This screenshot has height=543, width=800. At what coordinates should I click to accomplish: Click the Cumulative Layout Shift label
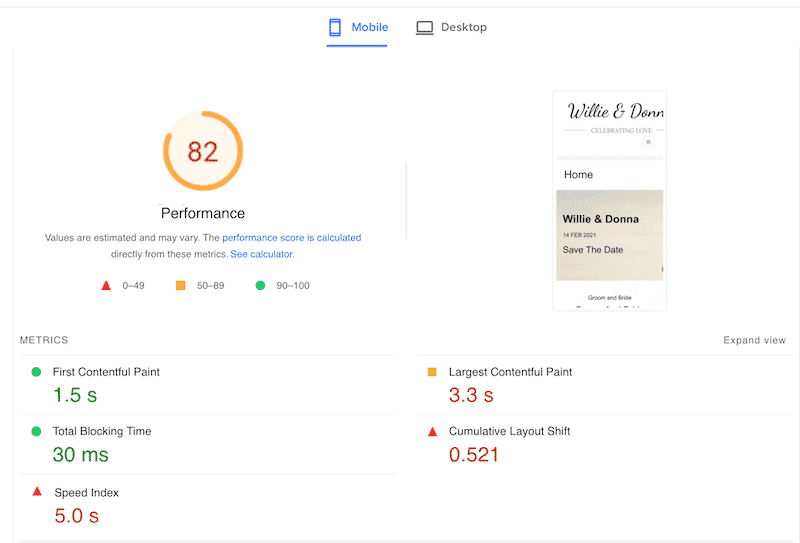click(x=509, y=431)
